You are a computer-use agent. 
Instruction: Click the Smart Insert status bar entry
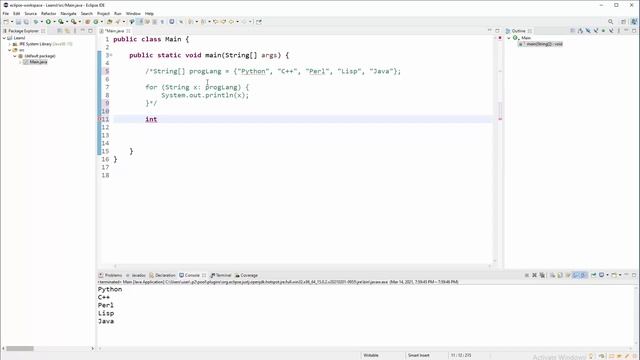(418, 356)
